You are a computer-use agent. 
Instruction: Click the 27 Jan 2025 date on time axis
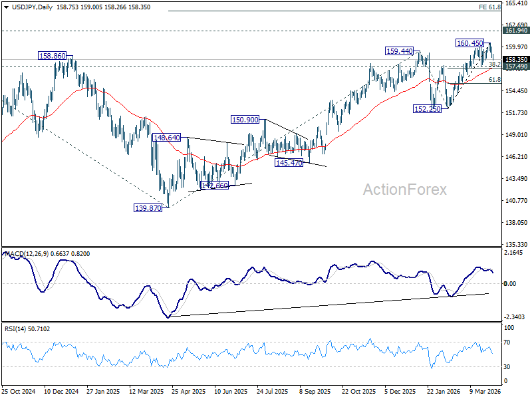(104, 391)
